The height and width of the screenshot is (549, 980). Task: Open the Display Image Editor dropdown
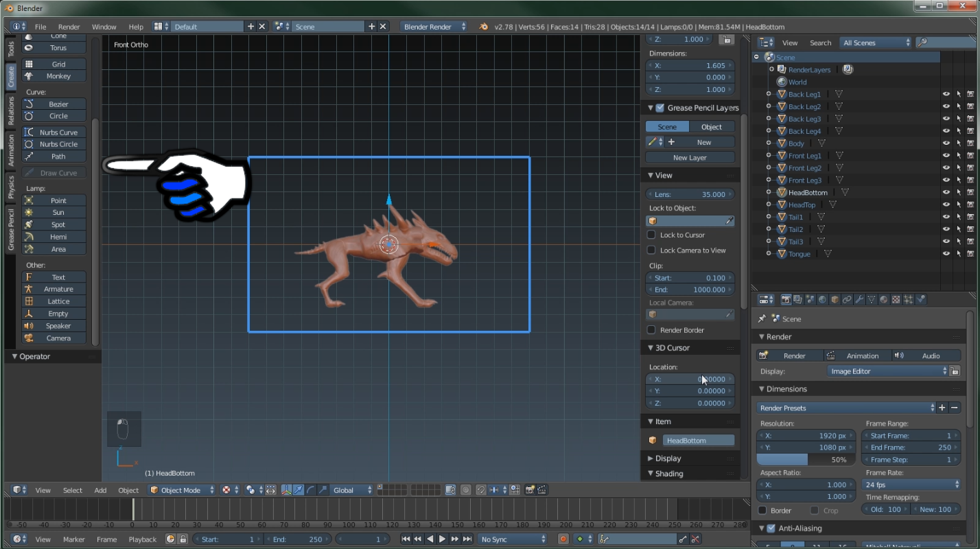pyautogui.click(x=887, y=371)
